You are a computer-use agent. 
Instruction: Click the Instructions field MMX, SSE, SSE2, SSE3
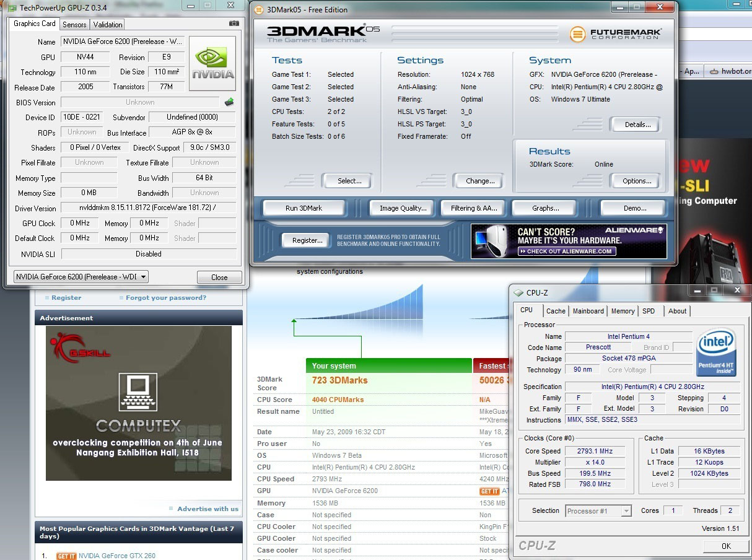(x=653, y=420)
